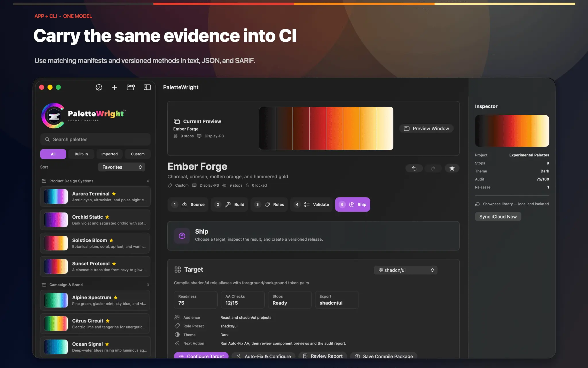This screenshot has width=588, height=368.
Task: Click the Campaign & Brand folder icon
Action: click(44, 285)
